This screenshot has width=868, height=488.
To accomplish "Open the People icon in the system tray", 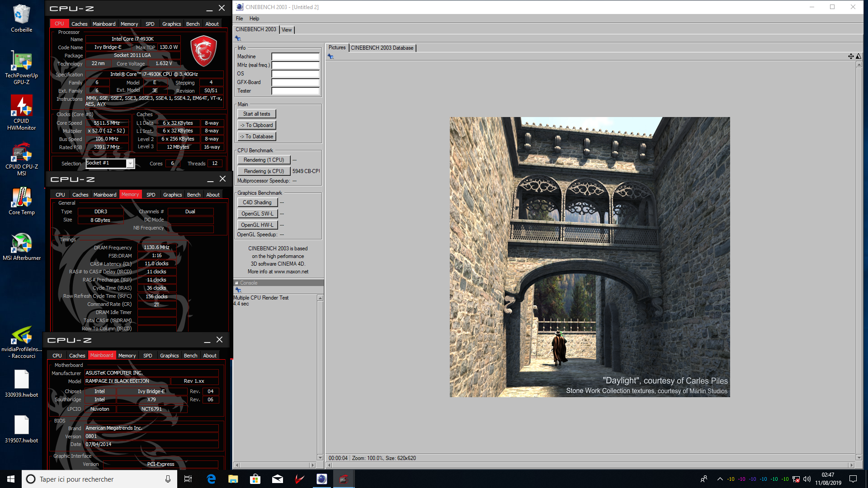I will (x=704, y=479).
